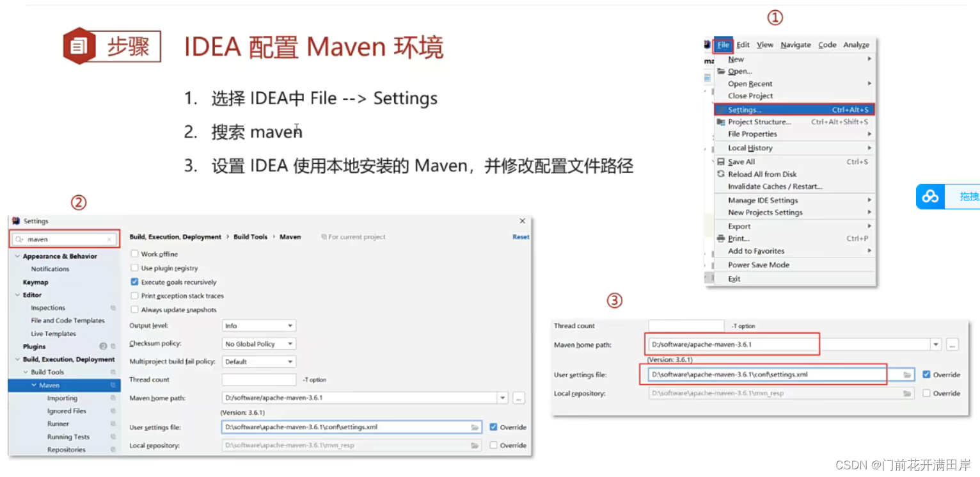Click the project-level icon beside Importing

point(113,398)
